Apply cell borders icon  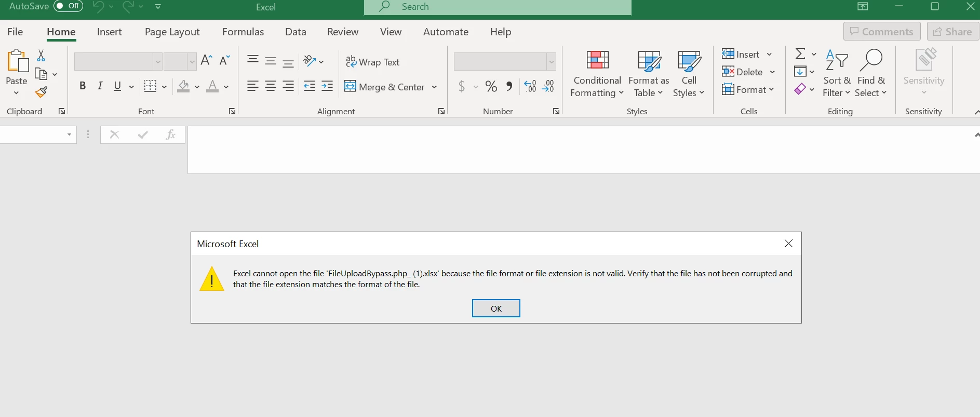pos(150,86)
